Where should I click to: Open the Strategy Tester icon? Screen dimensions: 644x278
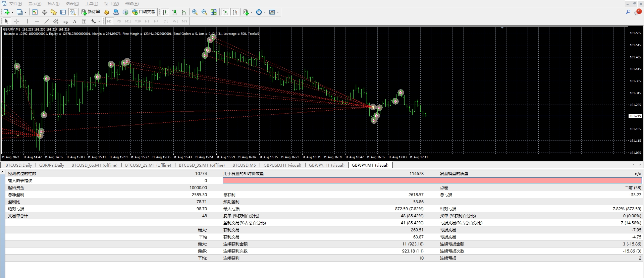[x=72, y=12]
